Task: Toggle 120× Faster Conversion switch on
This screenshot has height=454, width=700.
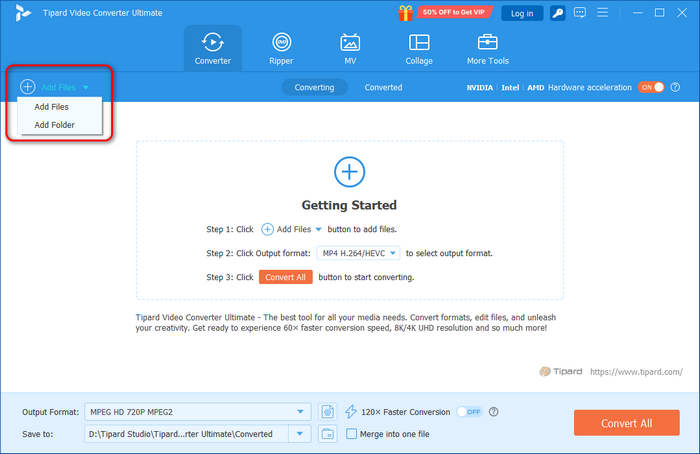Action: coord(469,412)
